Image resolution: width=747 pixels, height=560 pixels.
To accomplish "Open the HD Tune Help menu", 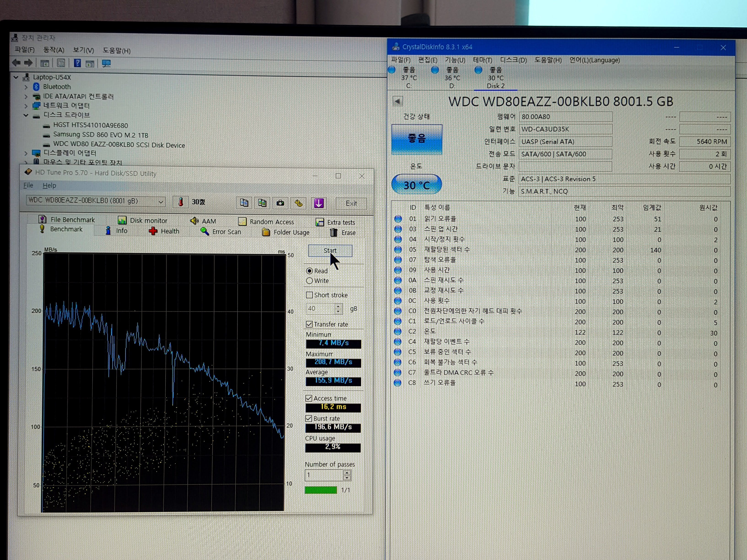I will point(49,185).
